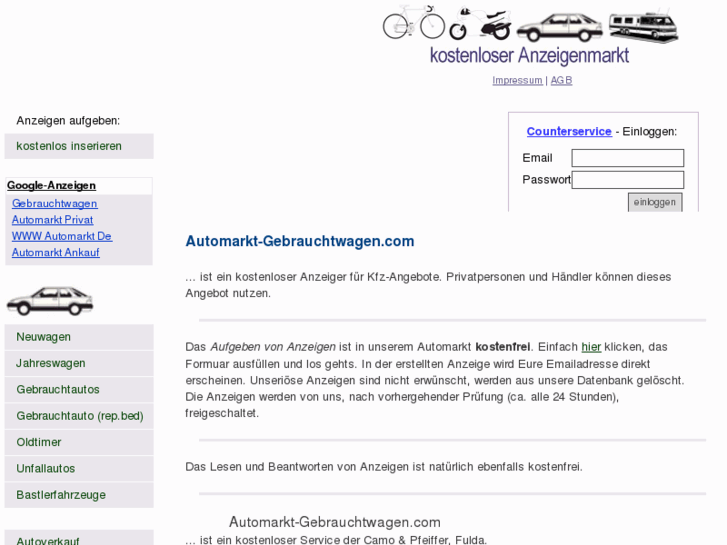This screenshot has height=545, width=727.
Task: Open the WWW Automarkt De ad link
Action: coord(62,236)
